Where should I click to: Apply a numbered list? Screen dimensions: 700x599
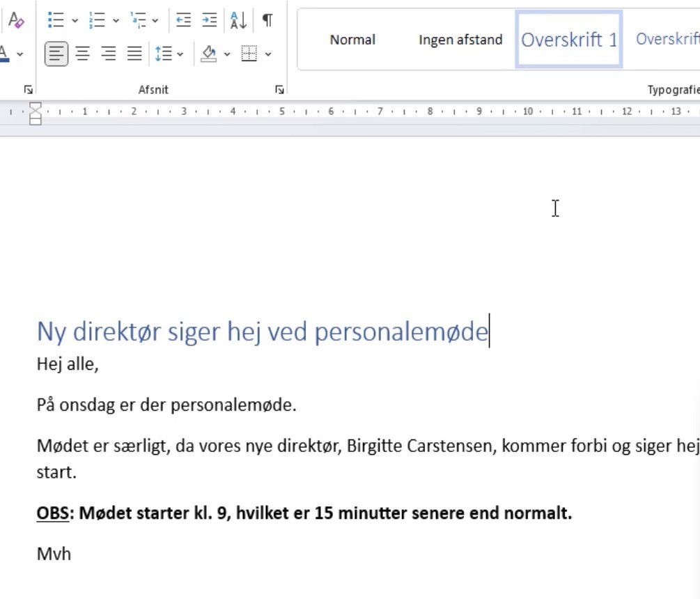pyautogui.click(x=97, y=20)
